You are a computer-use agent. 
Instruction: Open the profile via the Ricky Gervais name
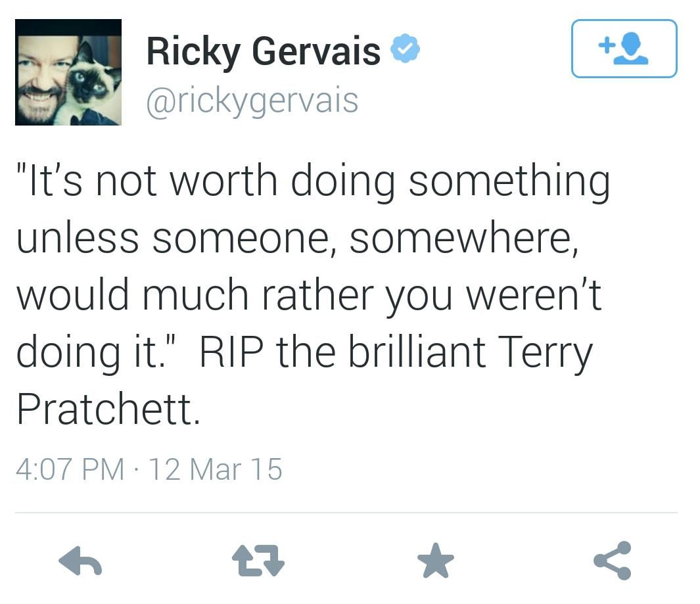[263, 51]
